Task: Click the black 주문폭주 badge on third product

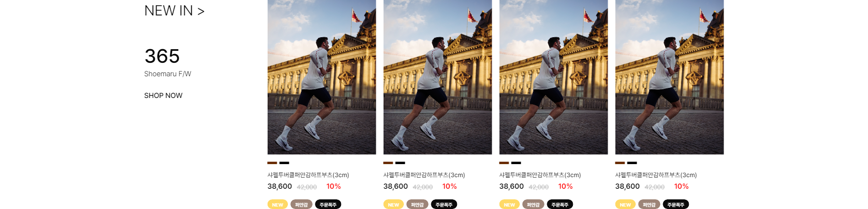Action: coord(560,205)
